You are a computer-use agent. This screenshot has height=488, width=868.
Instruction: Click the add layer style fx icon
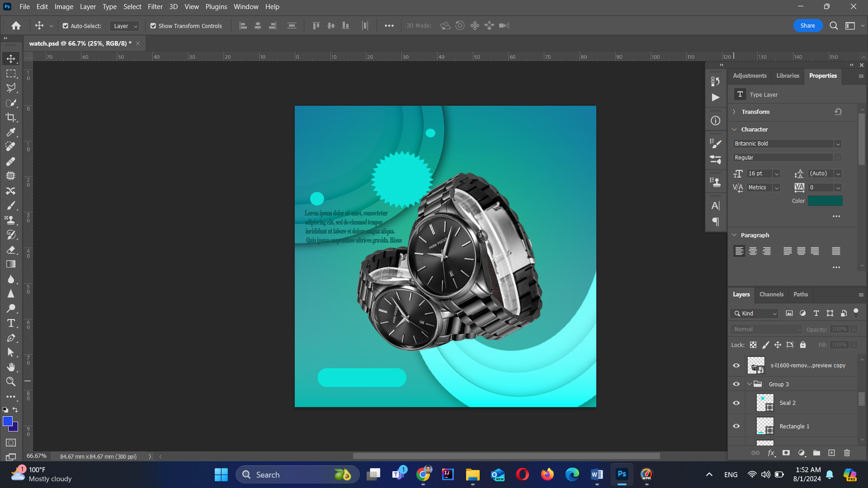(x=771, y=453)
